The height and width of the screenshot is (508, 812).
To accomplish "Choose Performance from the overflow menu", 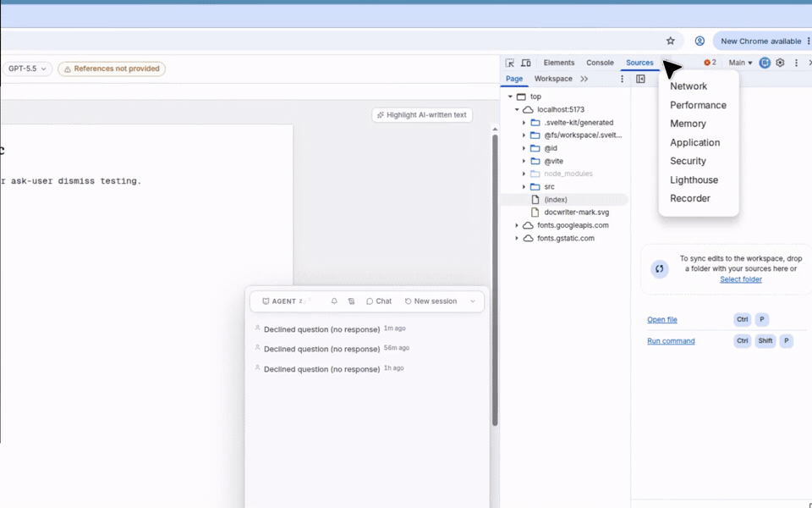I will [x=698, y=105].
